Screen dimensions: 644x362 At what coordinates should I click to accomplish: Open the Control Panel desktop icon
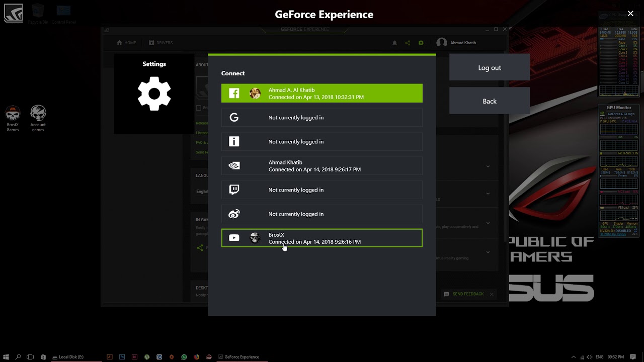64,14
